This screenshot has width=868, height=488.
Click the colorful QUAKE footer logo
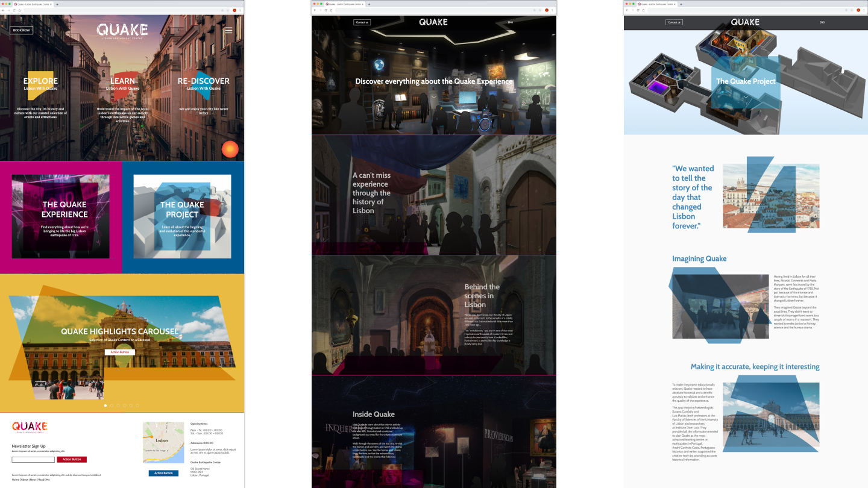point(30,427)
